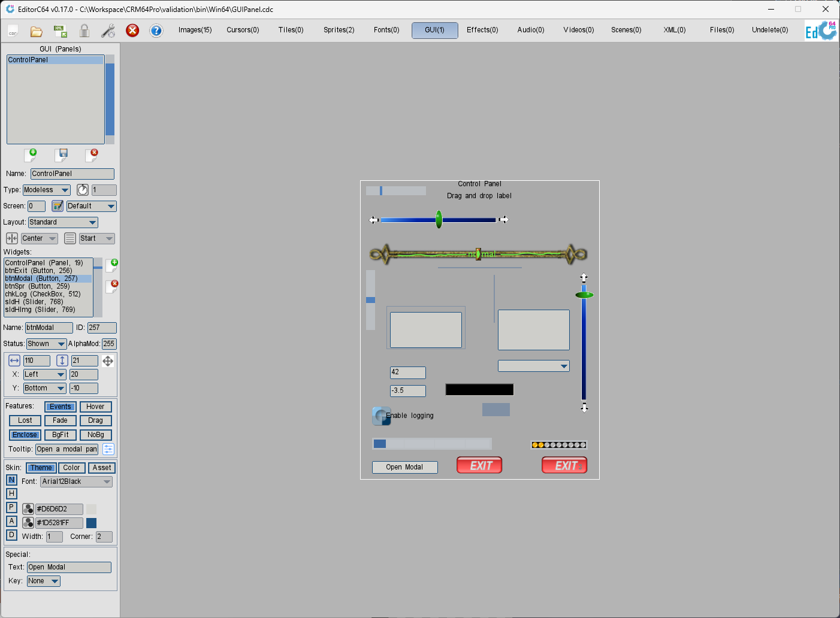Screen dimensions: 840x618
Task: Toggle the Lost feature
Action: tap(25, 420)
